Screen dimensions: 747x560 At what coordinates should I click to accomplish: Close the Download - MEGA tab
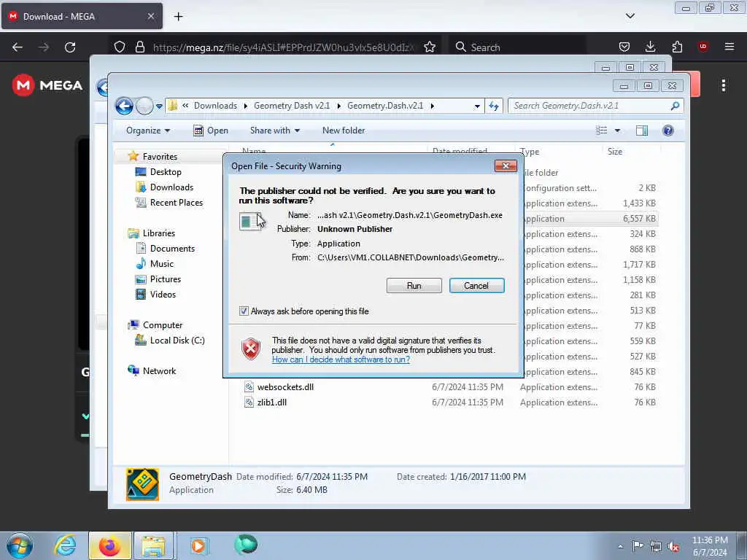point(150,16)
